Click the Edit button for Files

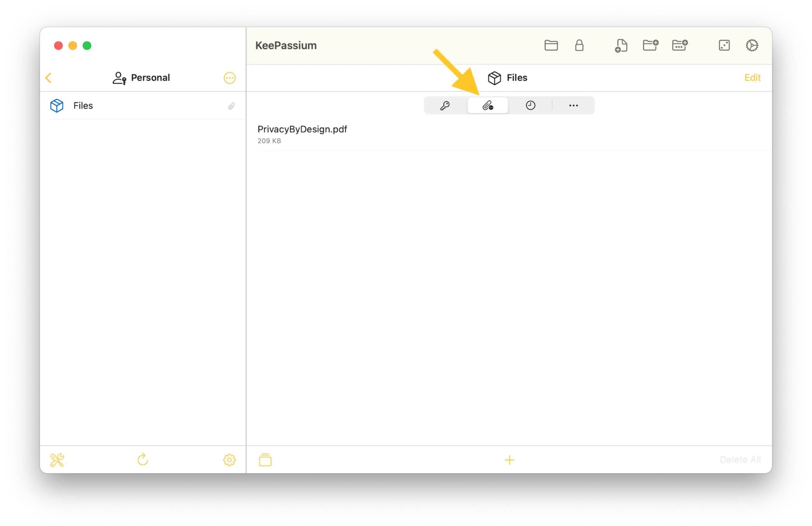752,78
